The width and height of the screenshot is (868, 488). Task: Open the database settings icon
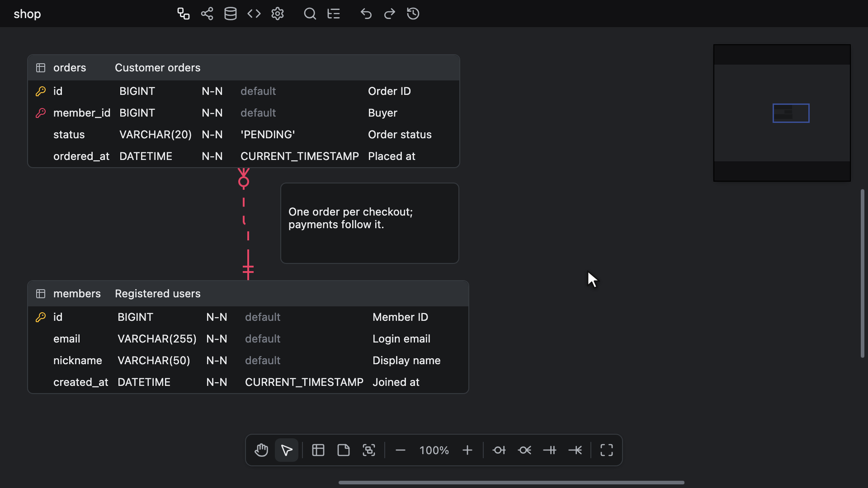pos(231,14)
